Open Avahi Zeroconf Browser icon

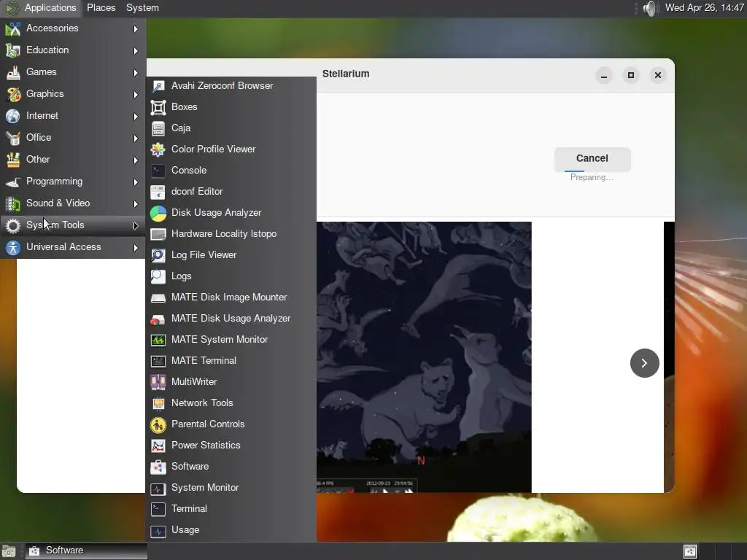pyautogui.click(x=158, y=86)
